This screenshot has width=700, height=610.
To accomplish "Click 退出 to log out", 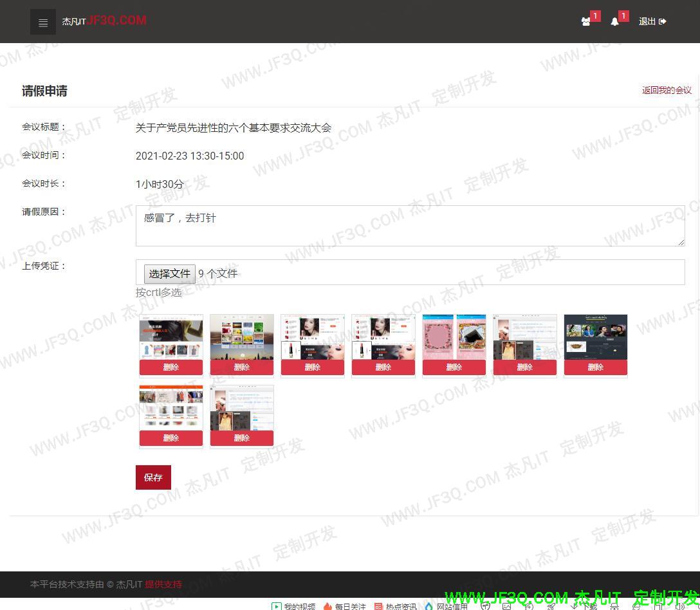I will tap(652, 21).
